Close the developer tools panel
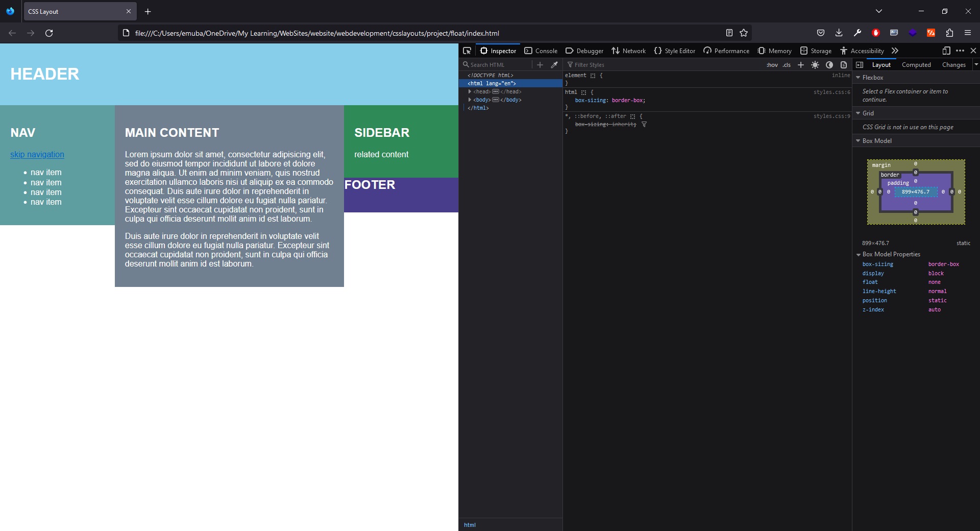 click(973, 51)
